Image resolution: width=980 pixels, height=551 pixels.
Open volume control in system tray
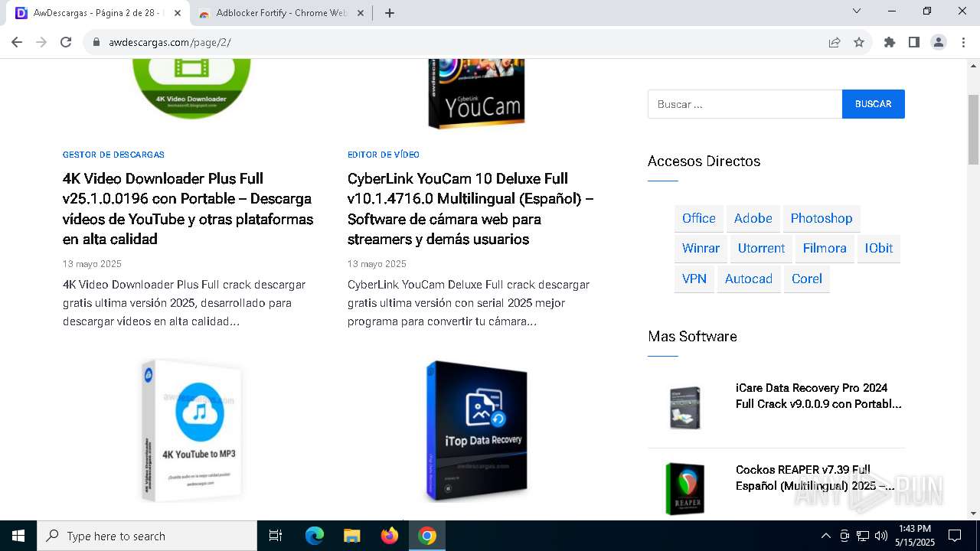click(x=881, y=536)
